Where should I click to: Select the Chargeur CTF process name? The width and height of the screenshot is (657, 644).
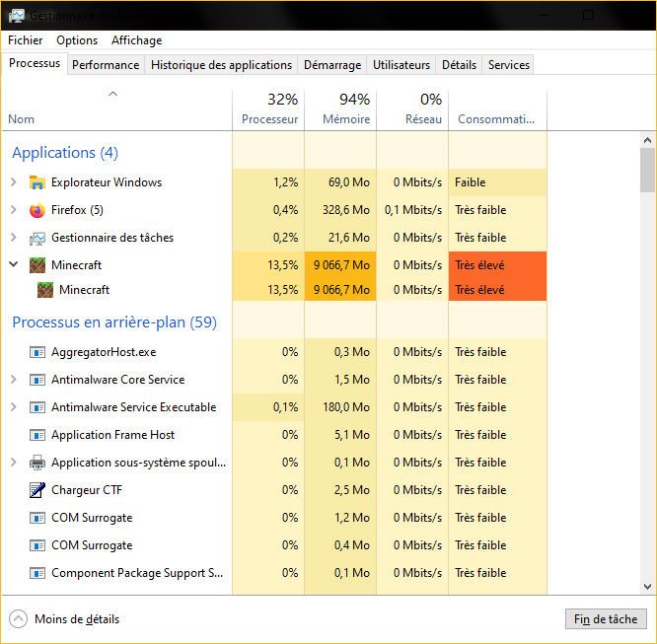point(87,490)
